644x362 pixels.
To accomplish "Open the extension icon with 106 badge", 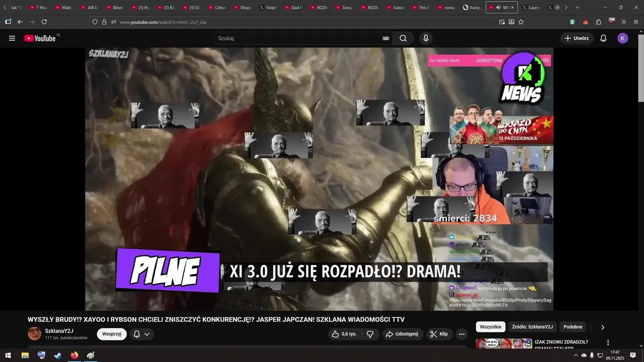I will pos(611,21).
